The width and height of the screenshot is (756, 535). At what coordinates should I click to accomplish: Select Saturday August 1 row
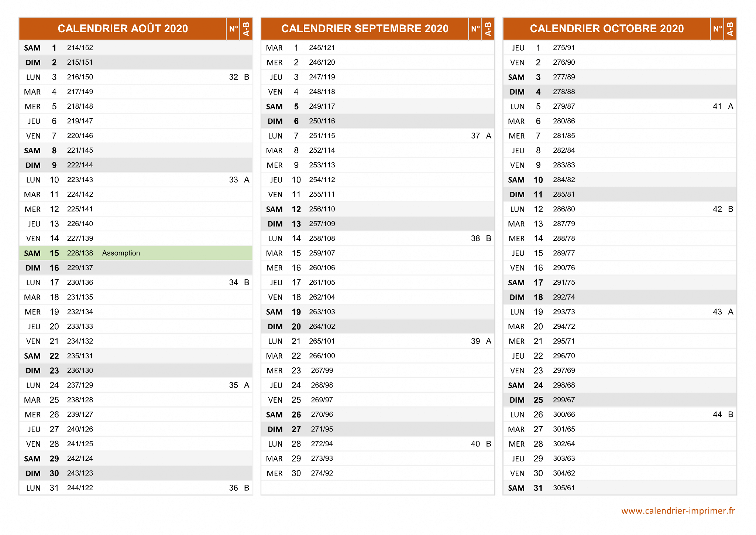(x=136, y=48)
